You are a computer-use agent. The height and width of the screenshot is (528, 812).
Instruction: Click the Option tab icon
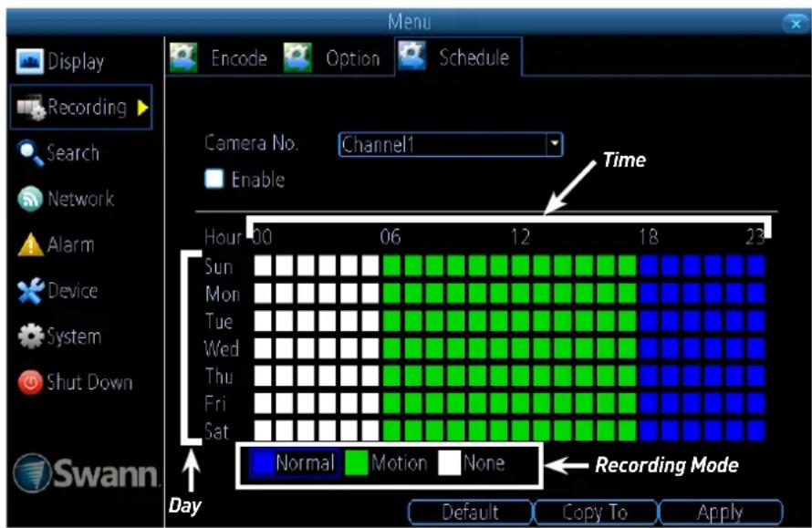click(x=297, y=57)
